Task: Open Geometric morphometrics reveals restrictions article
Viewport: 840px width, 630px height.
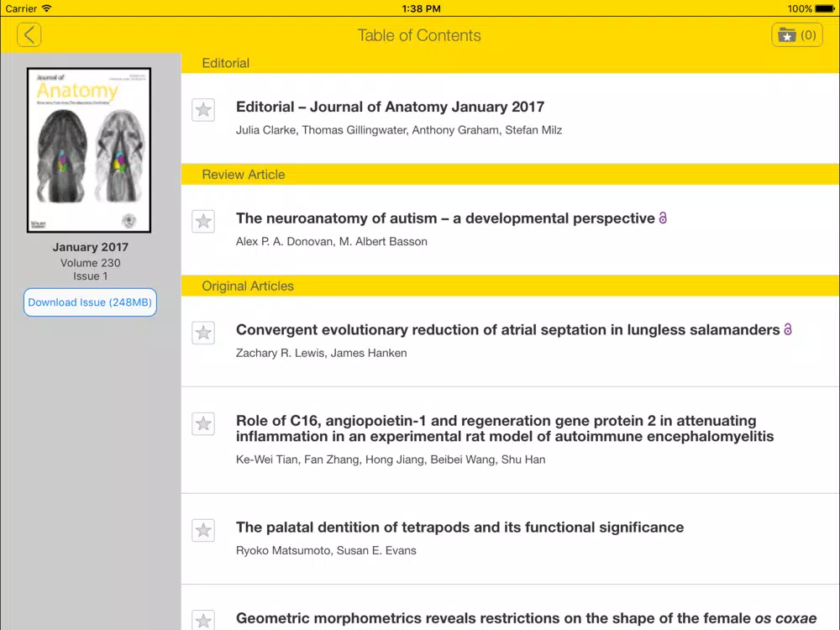Action: [x=526, y=618]
